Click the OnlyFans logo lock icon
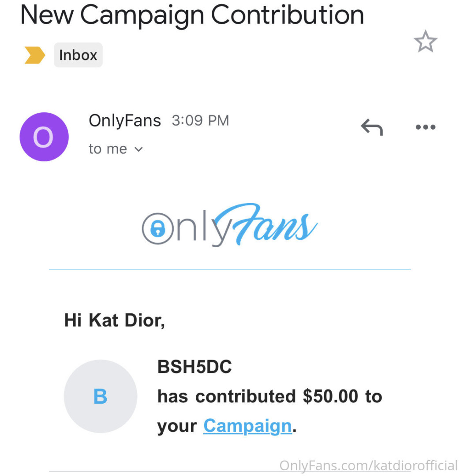Screen dimensions: 460x476 click(157, 228)
